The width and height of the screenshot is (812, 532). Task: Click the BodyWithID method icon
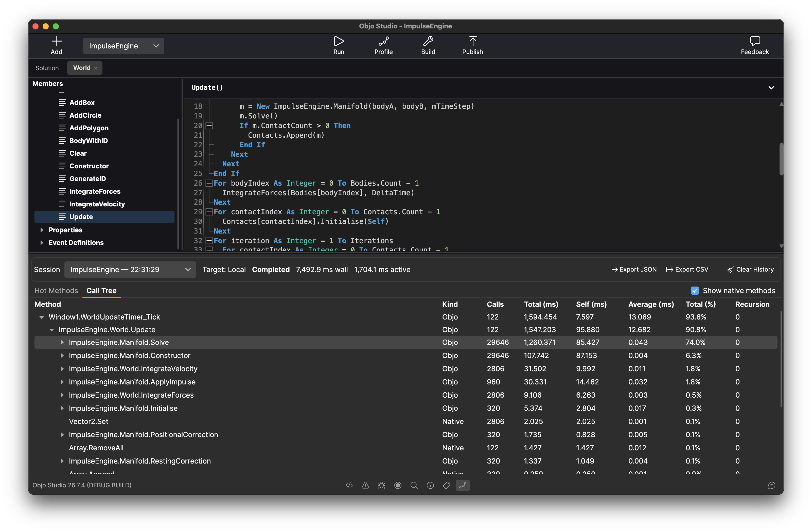62,140
